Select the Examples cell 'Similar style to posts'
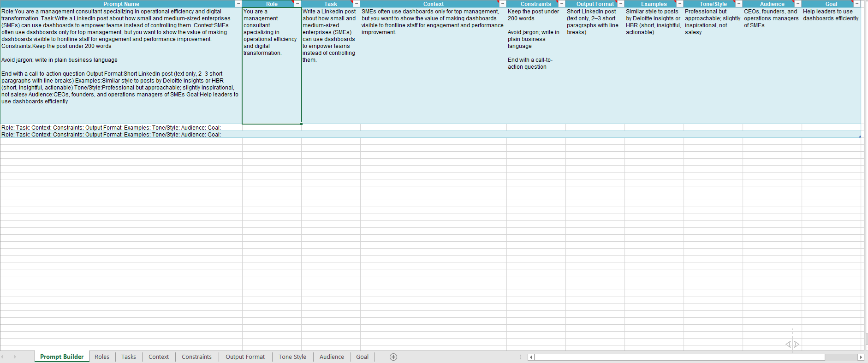The width and height of the screenshot is (868, 363). tap(654, 65)
